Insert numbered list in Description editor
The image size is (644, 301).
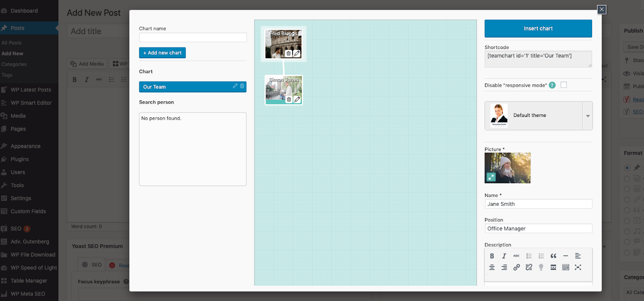541,256
